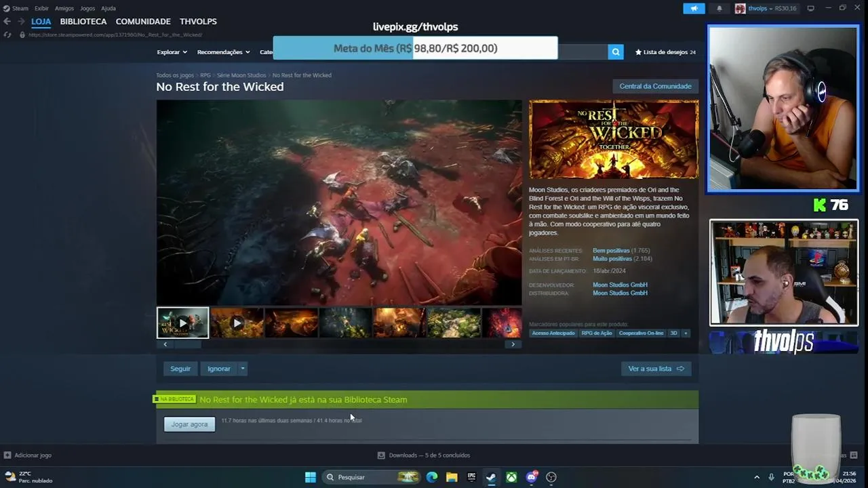Image resolution: width=868 pixels, height=488 pixels.
Task: Select the Acesso Antecipado tag
Action: (553, 333)
